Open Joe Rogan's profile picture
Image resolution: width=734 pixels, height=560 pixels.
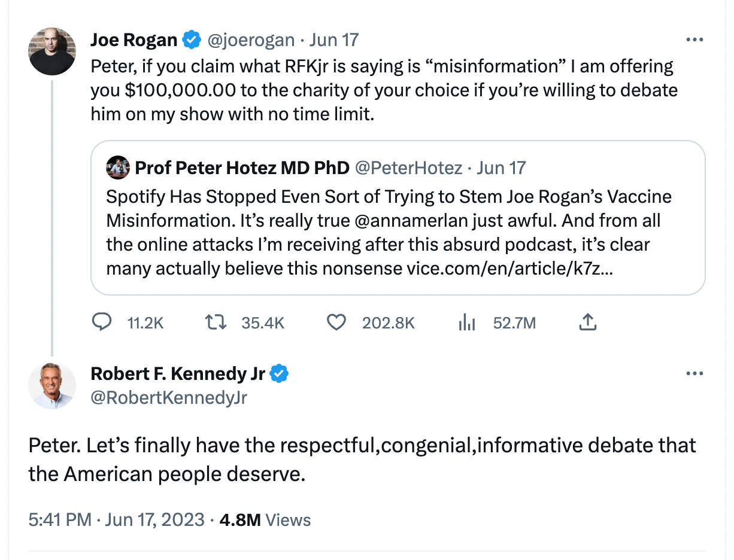coord(52,51)
